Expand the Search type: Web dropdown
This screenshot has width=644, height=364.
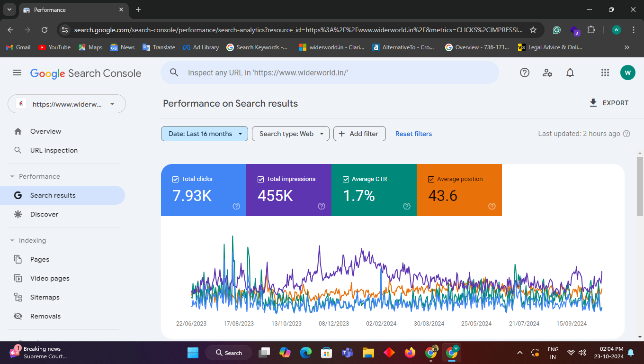pyautogui.click(x=290, y=134)
